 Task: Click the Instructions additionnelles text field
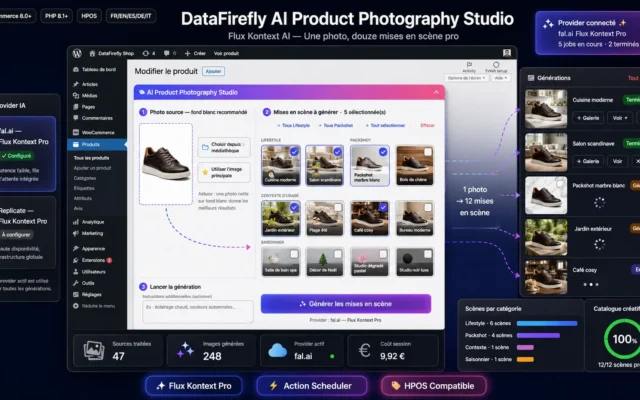198,311
